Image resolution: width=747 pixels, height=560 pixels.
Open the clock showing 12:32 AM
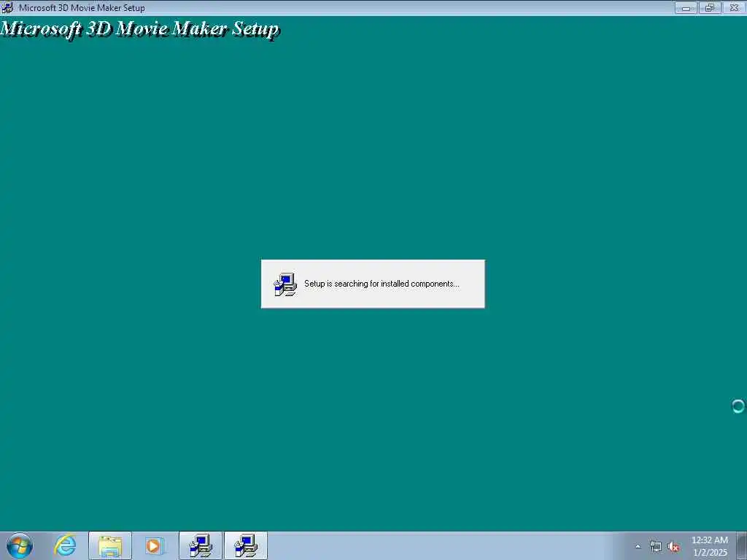click(710, 546)
